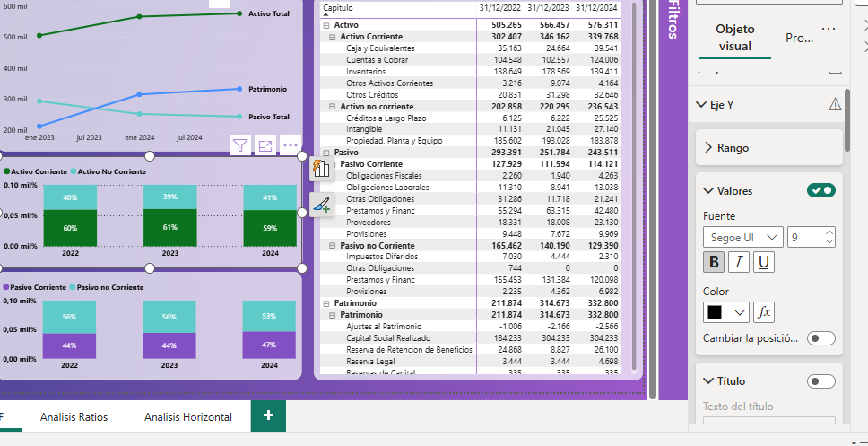Open more options ellipsis on the chart header
This screenshot has height=446, width=868.
click(x=290, y=145)
